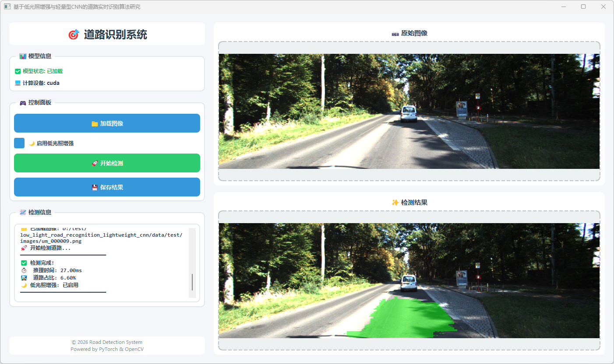614x364 pixels.
Task: Click the 加载图像 button
Action: click(107, 123)
